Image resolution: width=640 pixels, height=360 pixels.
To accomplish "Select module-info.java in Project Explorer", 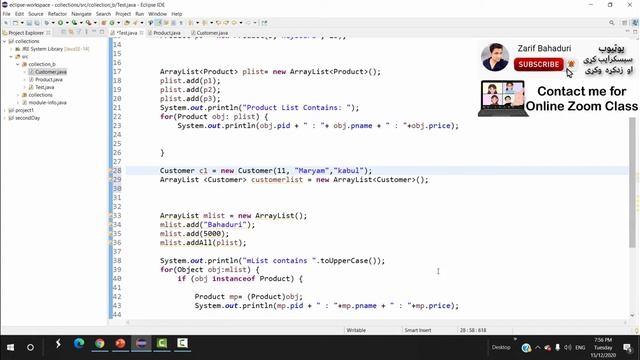I will tap(47, 102).
